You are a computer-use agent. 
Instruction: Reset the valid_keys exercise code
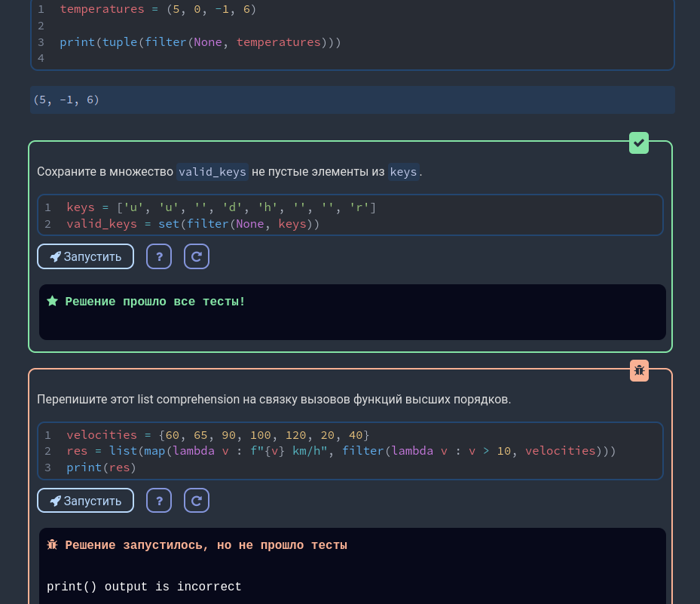(x=197, y=256)
